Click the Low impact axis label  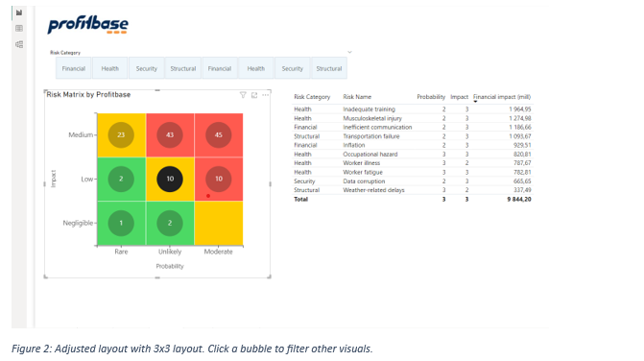(x=86, y=180)
